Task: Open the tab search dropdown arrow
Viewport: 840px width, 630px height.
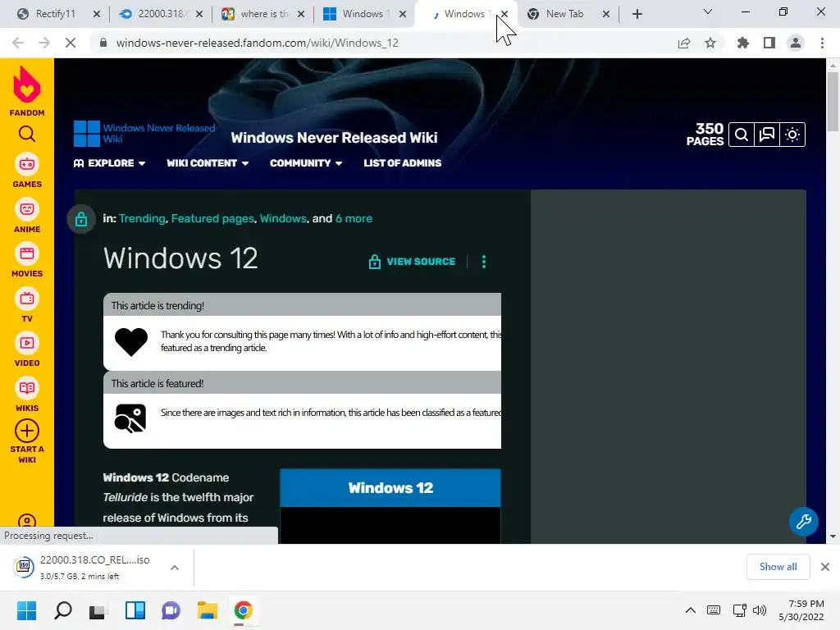Action: [x=708, y=11]
